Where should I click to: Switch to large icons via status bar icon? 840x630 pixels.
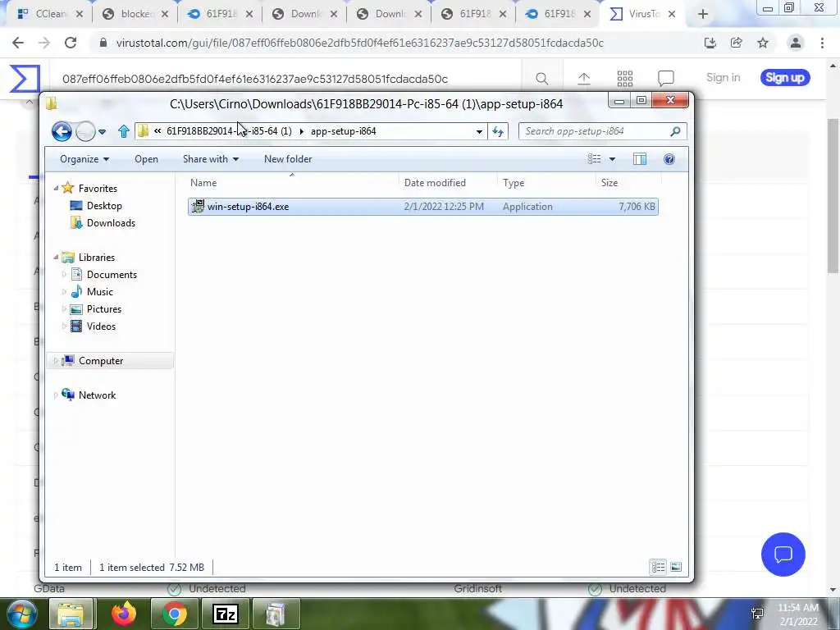tap(676, 567)
